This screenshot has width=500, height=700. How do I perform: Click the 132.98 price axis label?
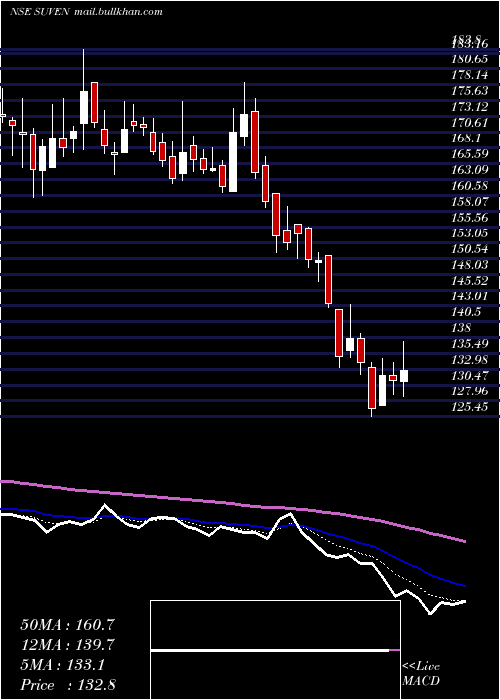(x=470, y=359)
